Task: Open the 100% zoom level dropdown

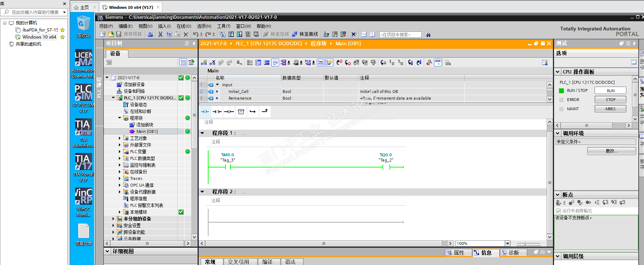Action: [507, 243]
